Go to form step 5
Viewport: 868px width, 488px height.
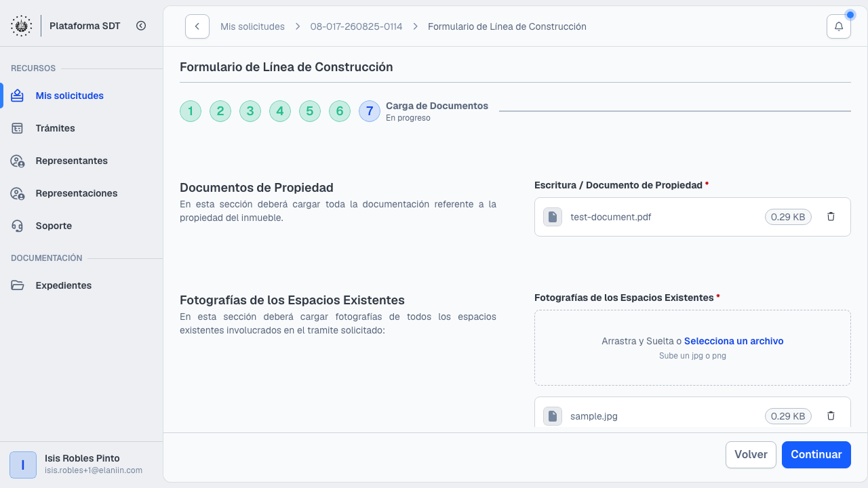point(310,111)
